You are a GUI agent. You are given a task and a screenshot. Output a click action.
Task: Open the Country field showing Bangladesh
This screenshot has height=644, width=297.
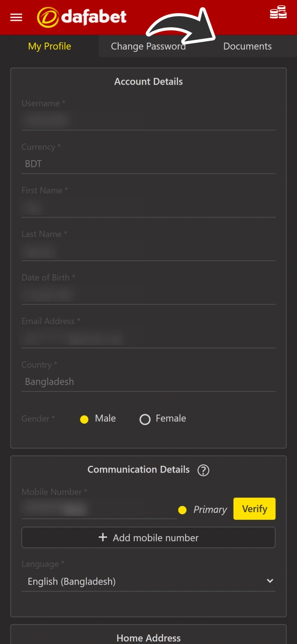[x=148, y=381]
